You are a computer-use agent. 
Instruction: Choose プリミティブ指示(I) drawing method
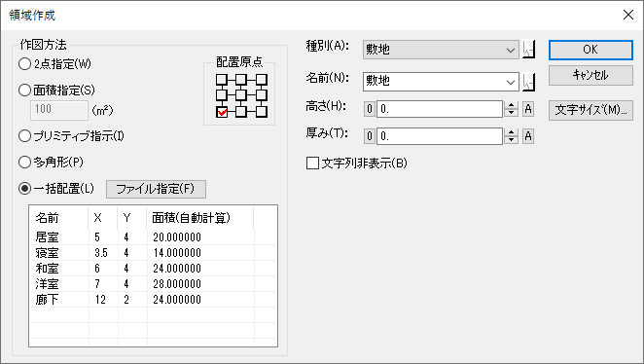tap(24, 136)
